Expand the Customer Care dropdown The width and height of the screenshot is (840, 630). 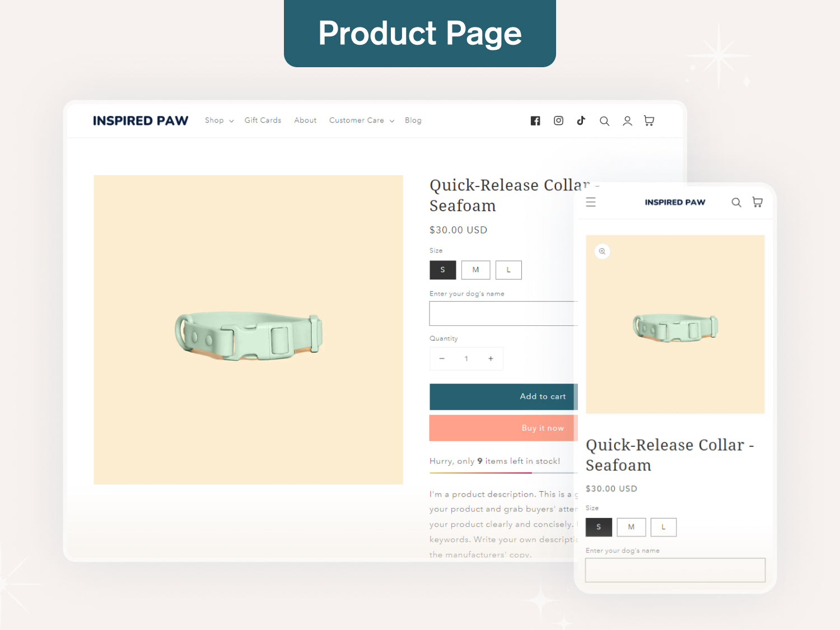[361, 120]
